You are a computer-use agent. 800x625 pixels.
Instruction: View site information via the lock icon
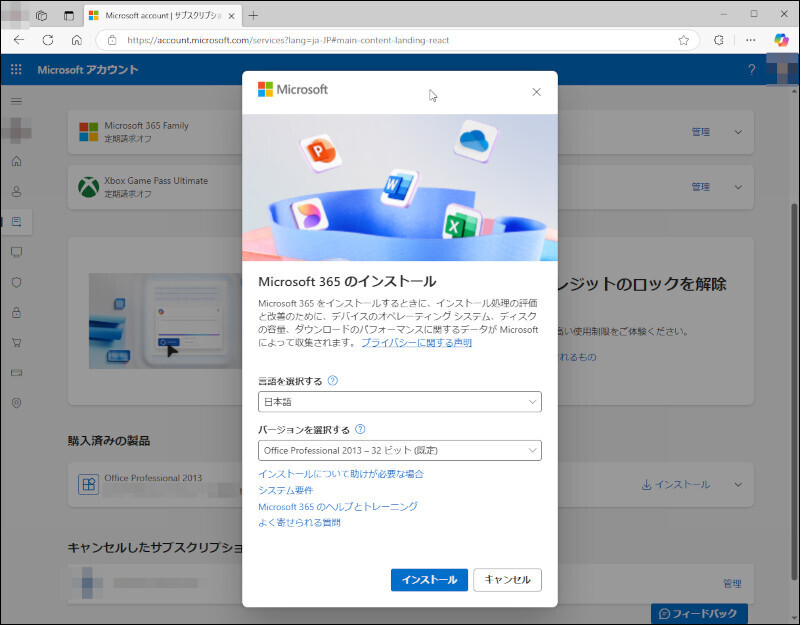pos(112,40)
